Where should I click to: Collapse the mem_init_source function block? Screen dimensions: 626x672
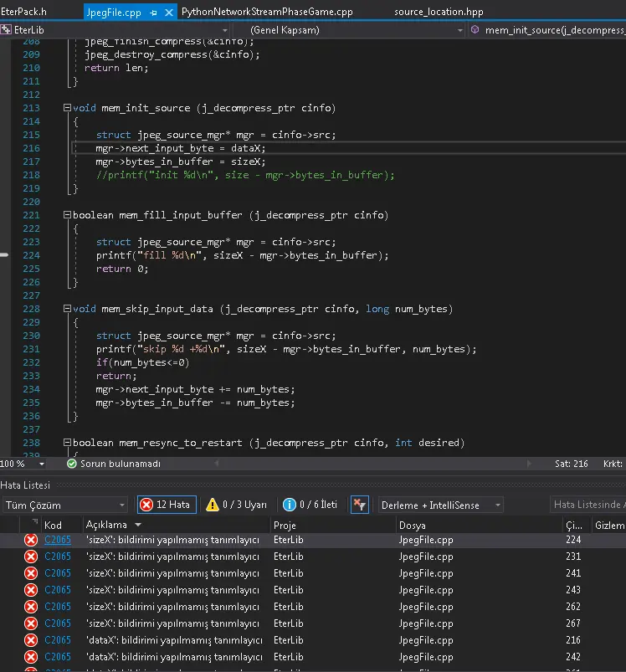pyautogui.click(x=66, y=109)
